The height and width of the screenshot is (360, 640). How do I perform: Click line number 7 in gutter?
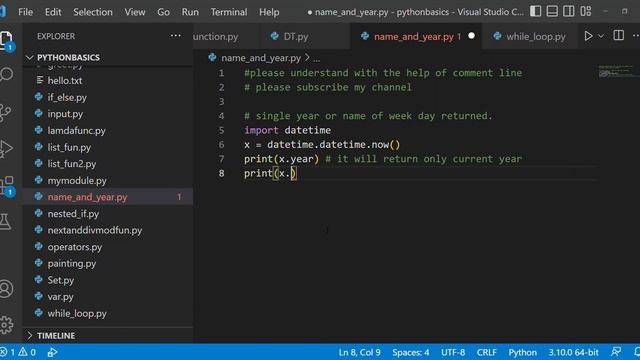point(221,159)
